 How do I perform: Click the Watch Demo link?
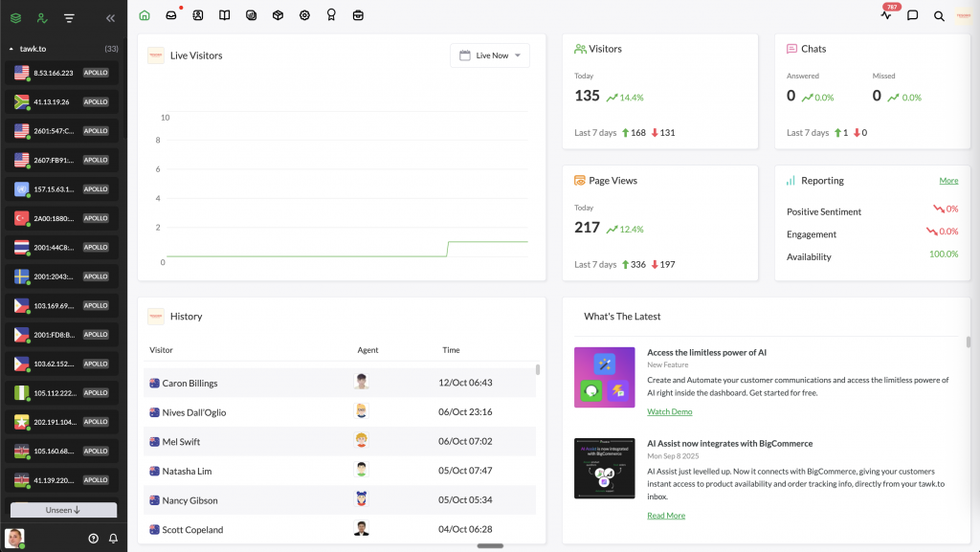pyautogui.click(x=669, y=411)
